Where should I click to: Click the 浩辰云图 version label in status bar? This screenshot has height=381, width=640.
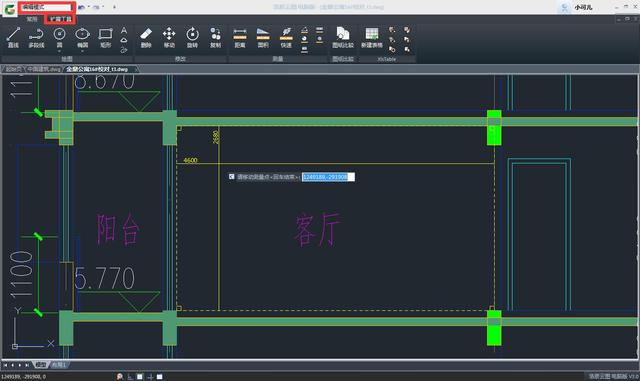point(613,376)
